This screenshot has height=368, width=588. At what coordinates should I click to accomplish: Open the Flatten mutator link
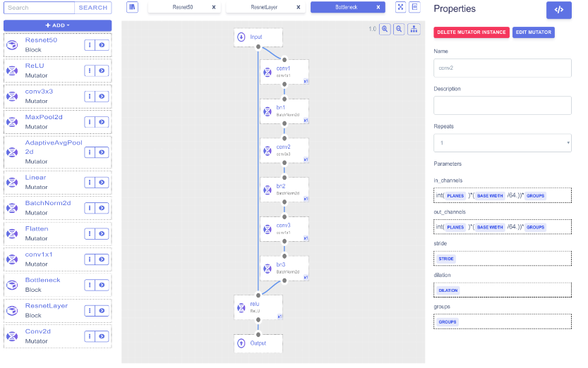point(37,228)
